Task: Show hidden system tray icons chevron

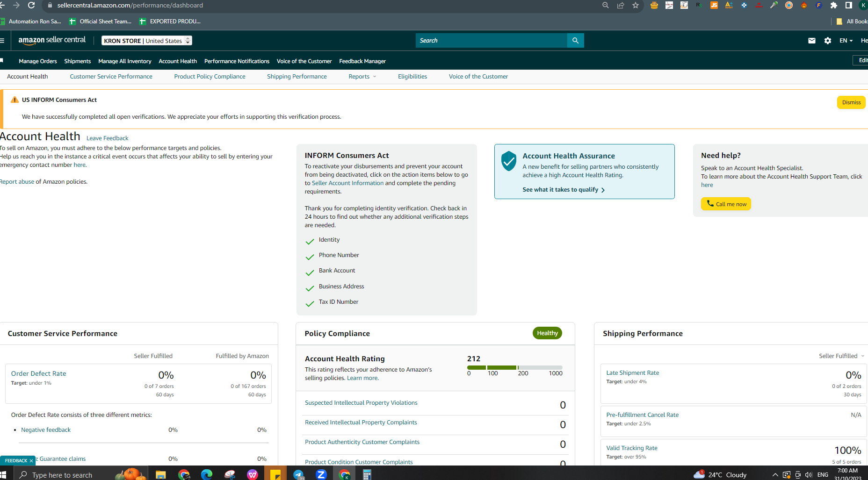Action: (x=775, y=475)
